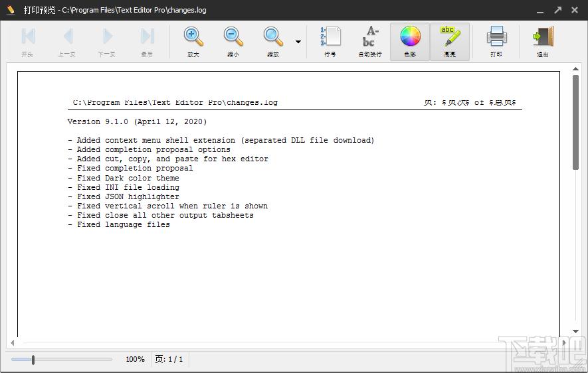Click the zoom slider handle

click(33, 360)
